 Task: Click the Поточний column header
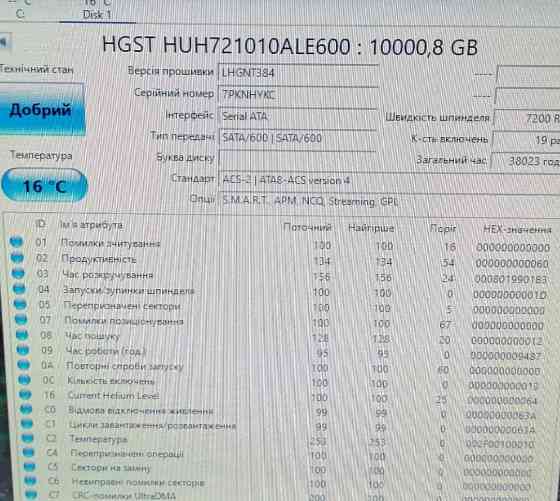[x=307, y=227]
